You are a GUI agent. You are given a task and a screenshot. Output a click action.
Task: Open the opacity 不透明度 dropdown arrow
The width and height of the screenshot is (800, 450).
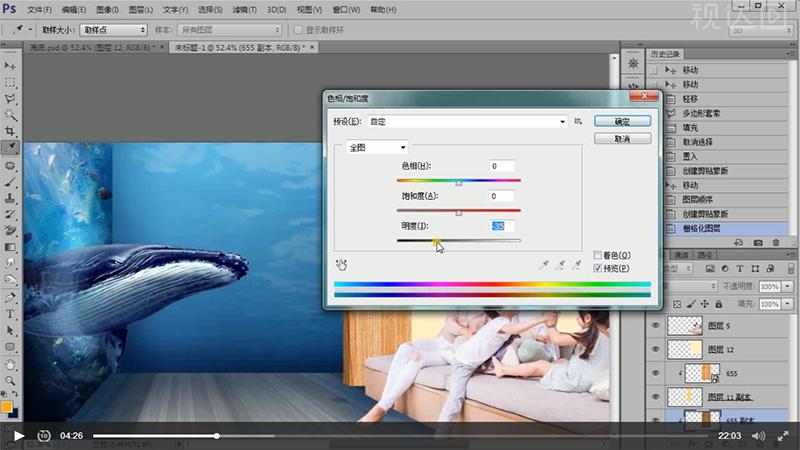[787, 287]
